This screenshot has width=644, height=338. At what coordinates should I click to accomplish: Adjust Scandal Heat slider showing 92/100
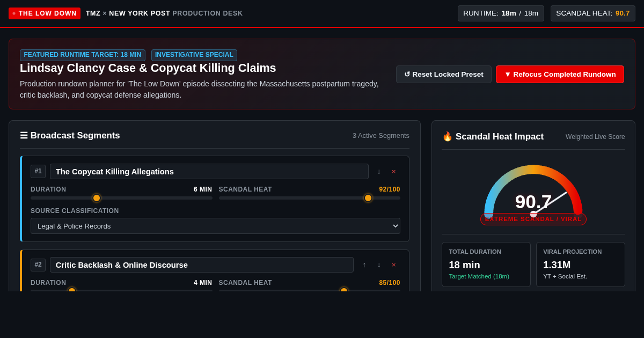310,198
